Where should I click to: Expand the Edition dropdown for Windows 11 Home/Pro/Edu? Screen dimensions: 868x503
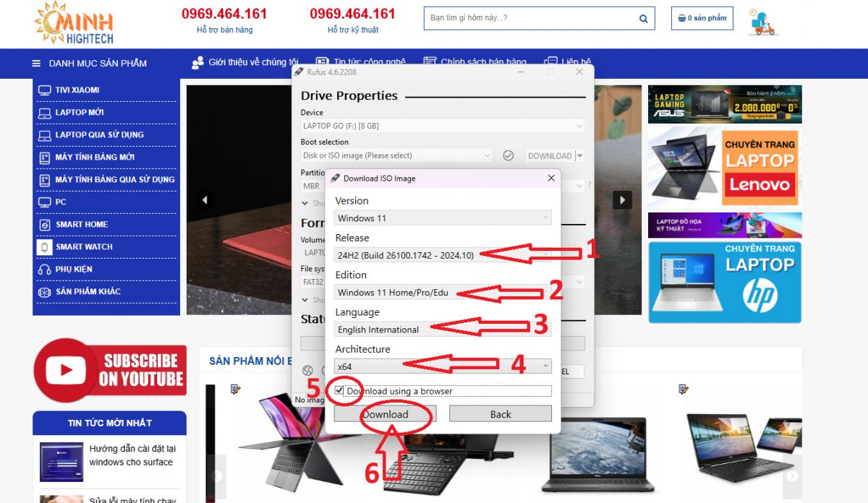click(x=443, y=292)
